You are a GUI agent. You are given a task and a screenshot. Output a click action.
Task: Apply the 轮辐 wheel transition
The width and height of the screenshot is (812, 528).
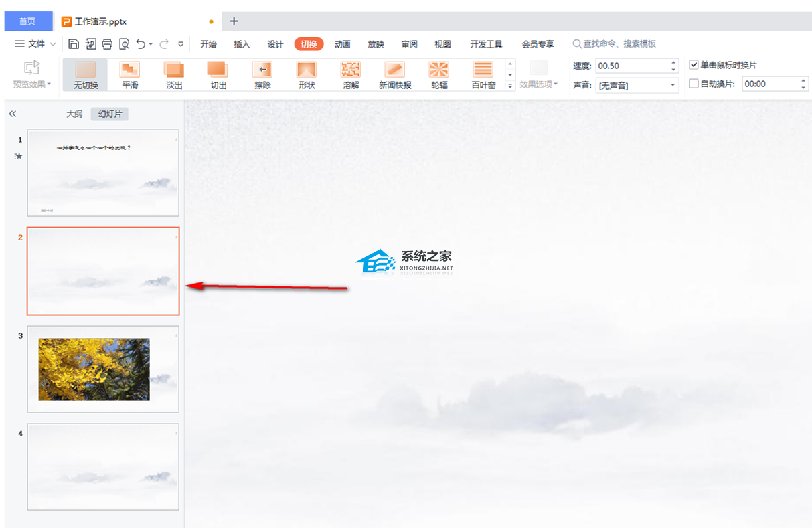pyautogui.click(x=439, y=75)
